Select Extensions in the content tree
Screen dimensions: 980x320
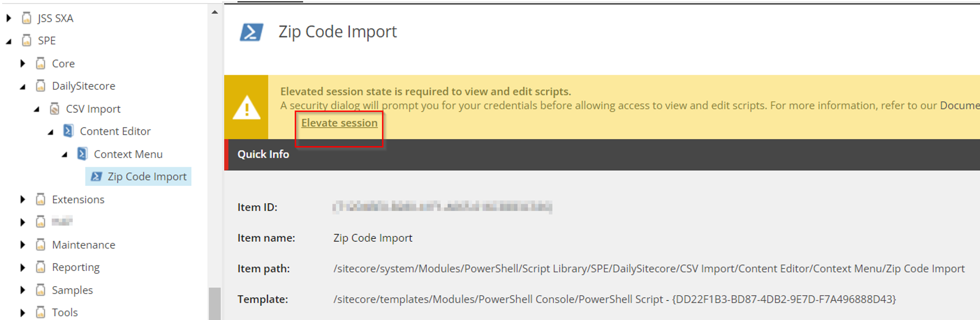click(x=78, y=200)
